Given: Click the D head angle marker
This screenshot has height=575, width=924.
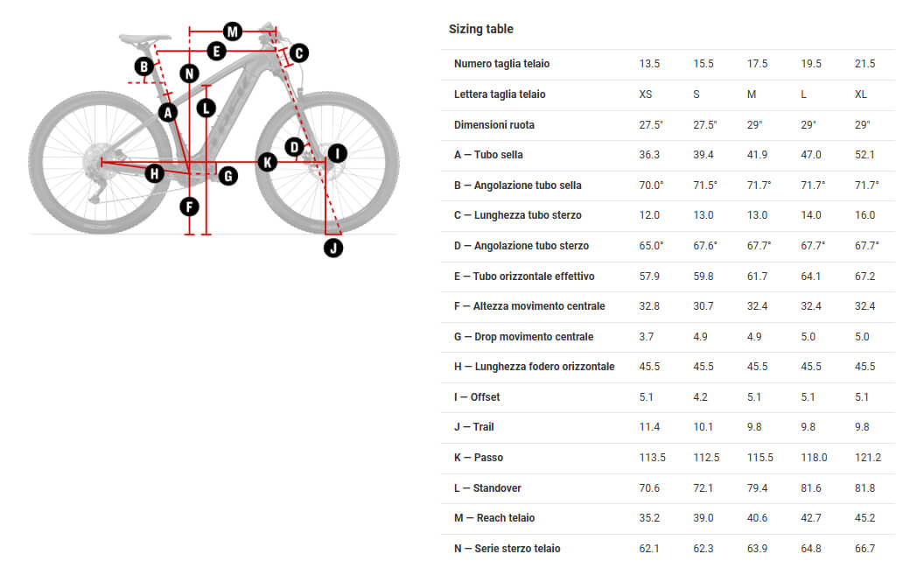Looking at the screenshot, I should point(294,147).
